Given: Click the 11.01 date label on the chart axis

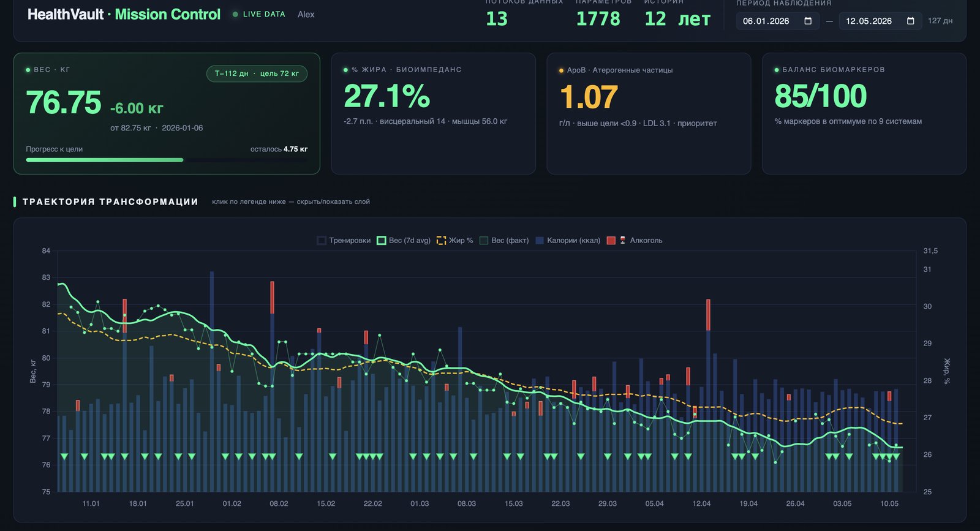Looking at the screenshot, I should [91, 503].
